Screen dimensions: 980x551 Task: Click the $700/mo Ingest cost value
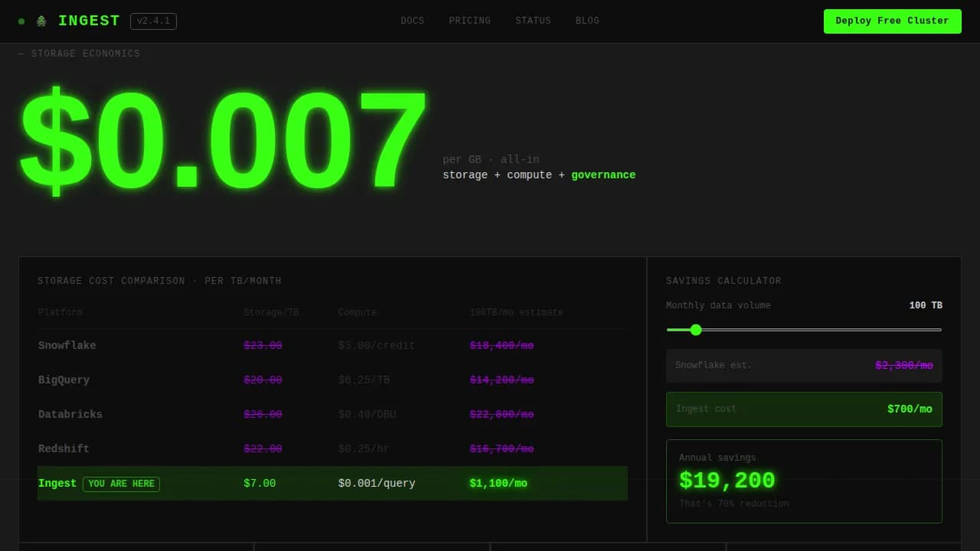click(910, 409)
